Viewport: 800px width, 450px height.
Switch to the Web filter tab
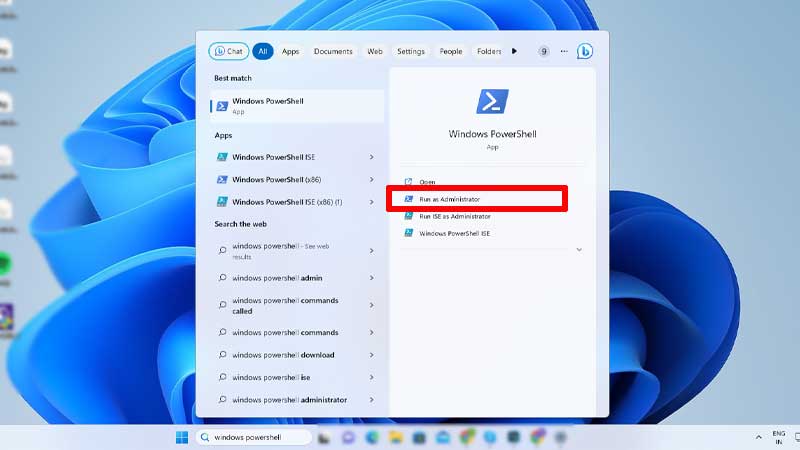coord(375,52)
